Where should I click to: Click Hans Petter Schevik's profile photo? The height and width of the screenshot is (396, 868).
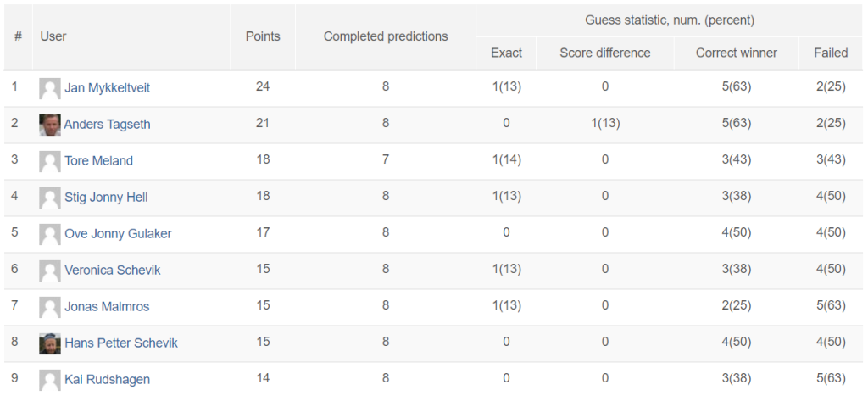point(50,344)
